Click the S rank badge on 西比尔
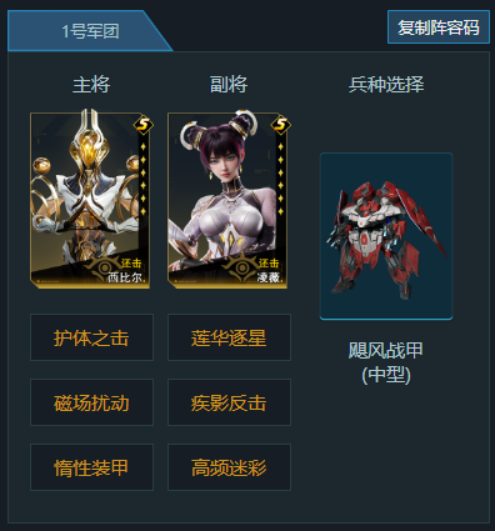Image resolution: width=495 pixels, height=532 pixels. (x=144, y=125)
